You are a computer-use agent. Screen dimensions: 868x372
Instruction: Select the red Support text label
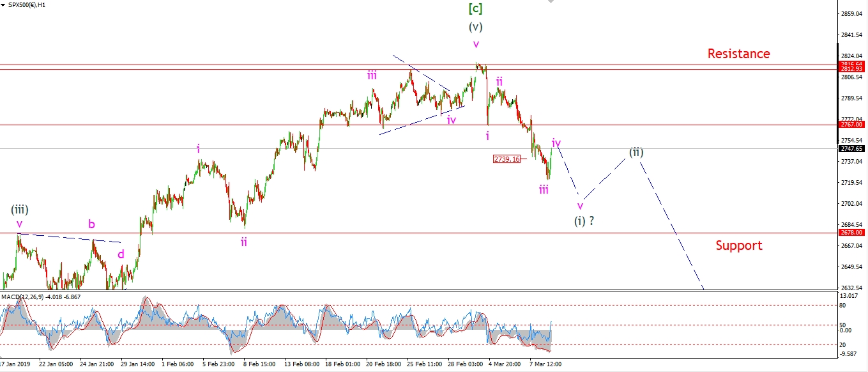pos(738,245)
